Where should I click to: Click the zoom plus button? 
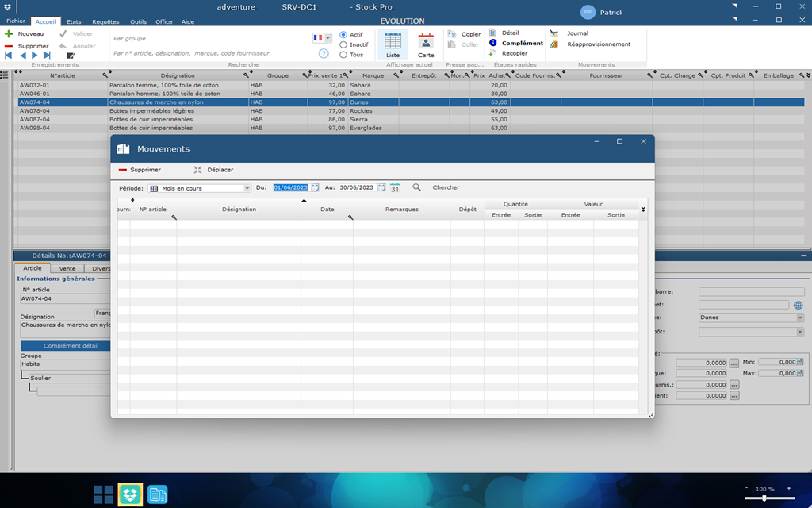[x=789, y=488]
